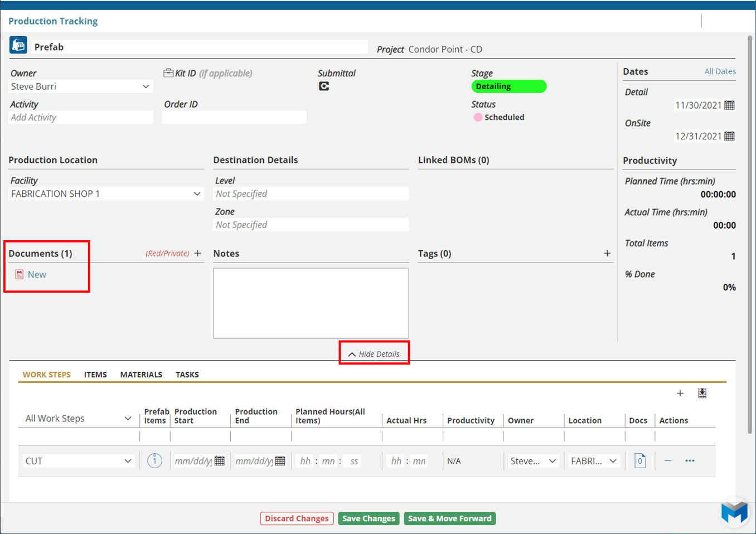
Task: Click the Submittal icon
Action: 324,86
